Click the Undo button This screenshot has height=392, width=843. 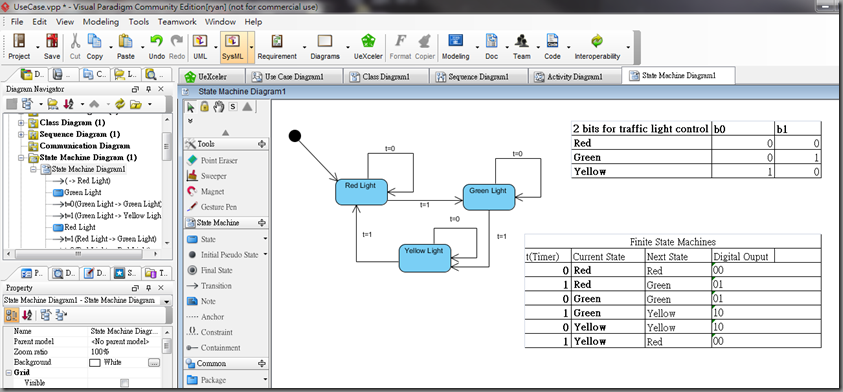(x=156, y=47)
